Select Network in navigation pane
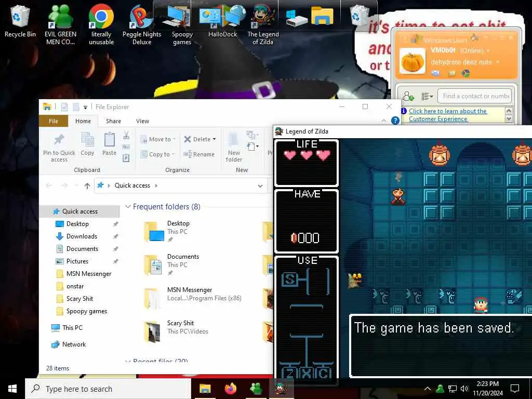The width and height of the screenshot is (532, 399). click(74, 344)
